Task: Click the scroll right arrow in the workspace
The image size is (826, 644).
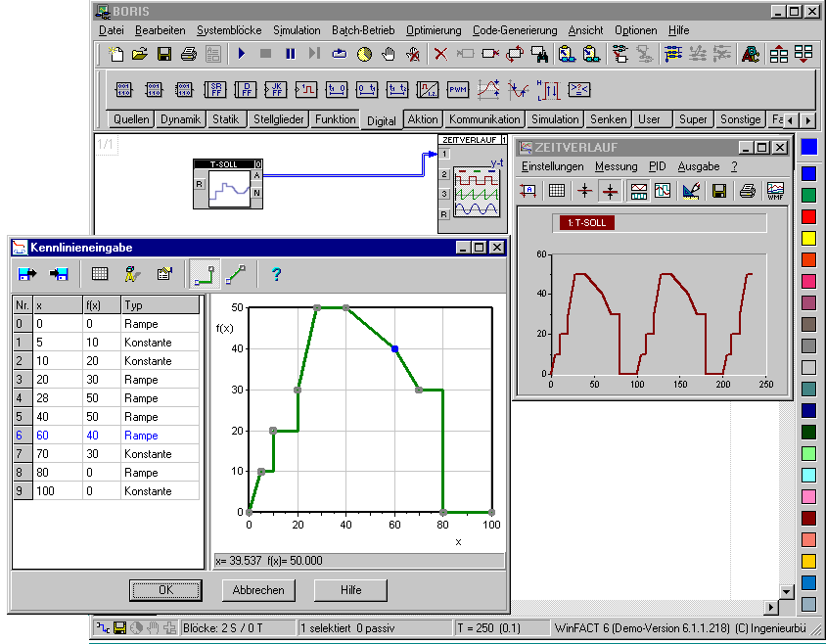Action: [x=771, y=607]
